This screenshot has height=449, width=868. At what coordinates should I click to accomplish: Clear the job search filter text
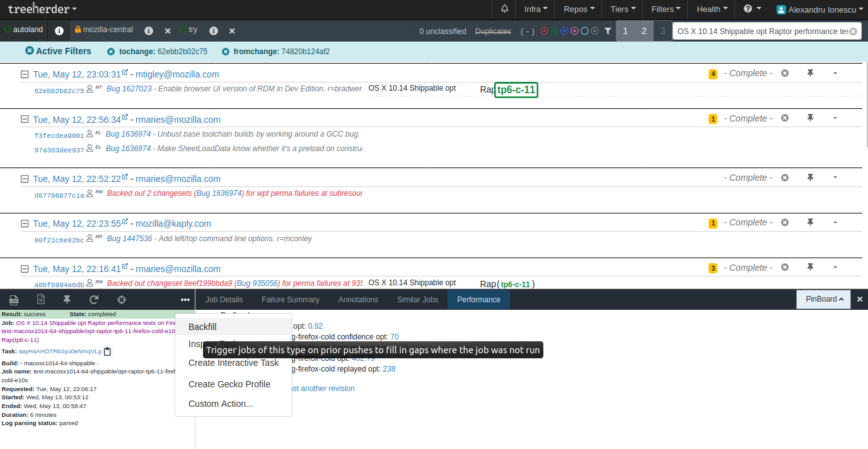pyautogui.click(x=853, y=31)
